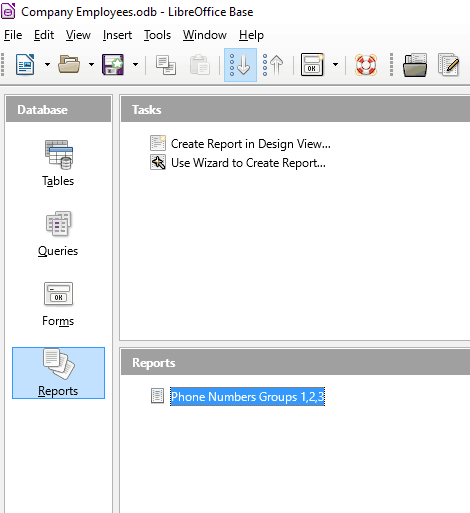
Task: Open the New document dropdown arrow
Action: coord(47,65)
